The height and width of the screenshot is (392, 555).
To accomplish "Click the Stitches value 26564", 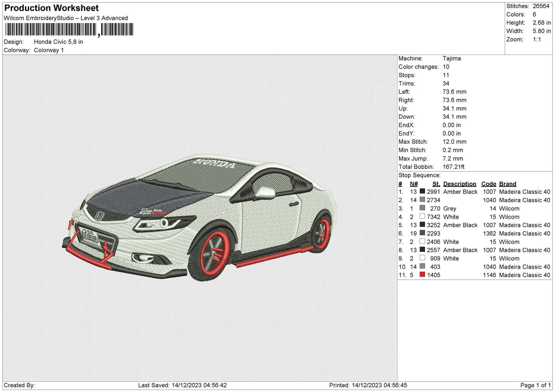I will coord(541,6).
